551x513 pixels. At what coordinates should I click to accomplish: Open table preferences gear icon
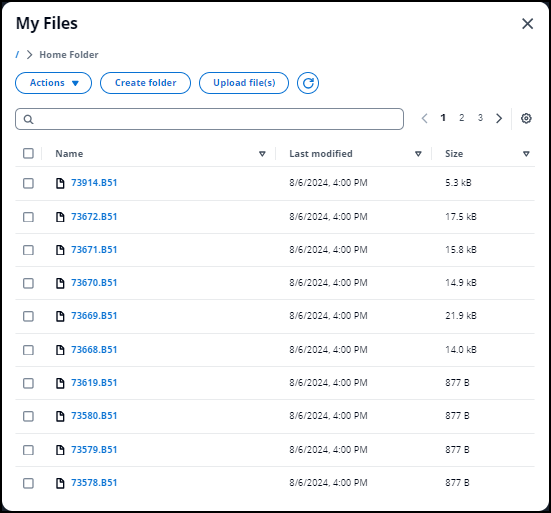pyautogui.click(x=526, y=118)
